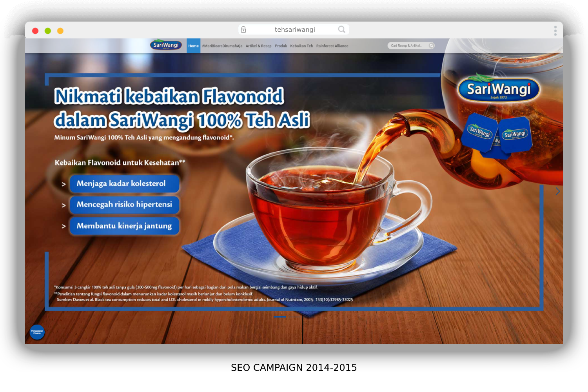
Task: Go to Artikel & Resep page
Action: pyautogui.click(x=259, y=46)
